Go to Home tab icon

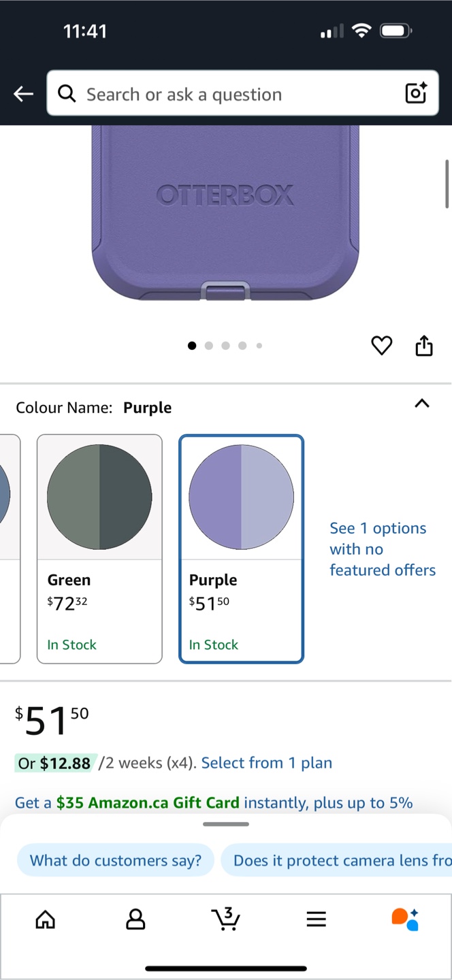tap(45, 919)
